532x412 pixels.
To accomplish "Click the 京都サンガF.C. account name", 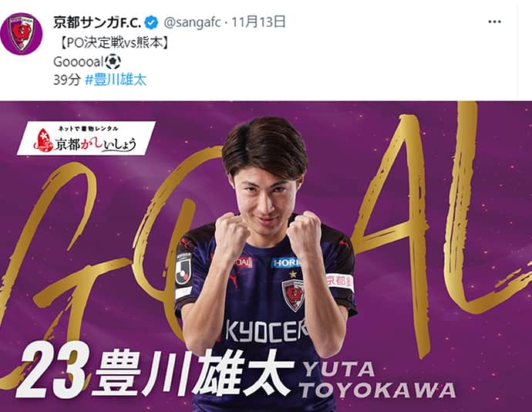I will (x=97, y=22).
